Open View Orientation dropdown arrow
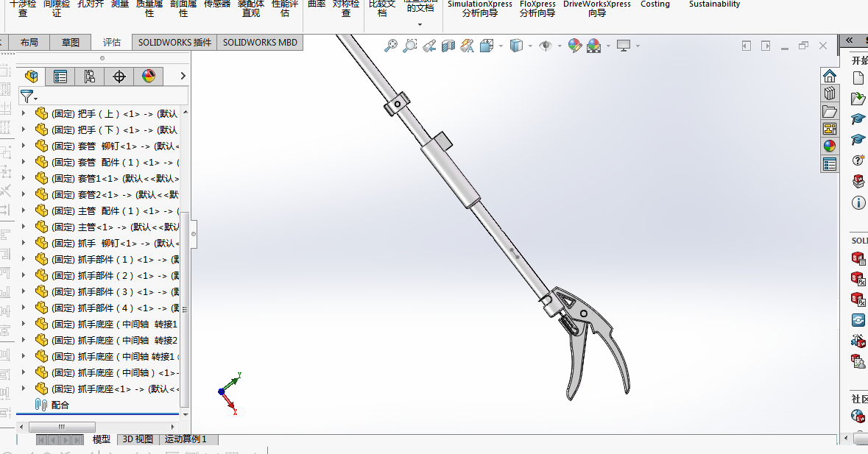Image resolution: width=868 pixels, height=454 pixels. click(501, 46)
